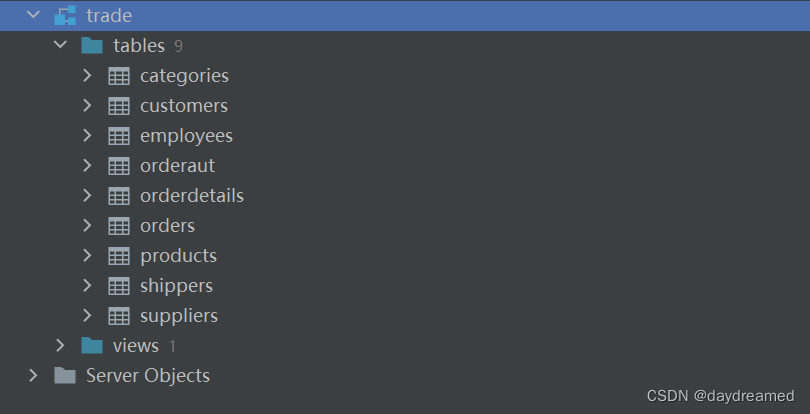Expand the views folder

click(x=60, y=346)
